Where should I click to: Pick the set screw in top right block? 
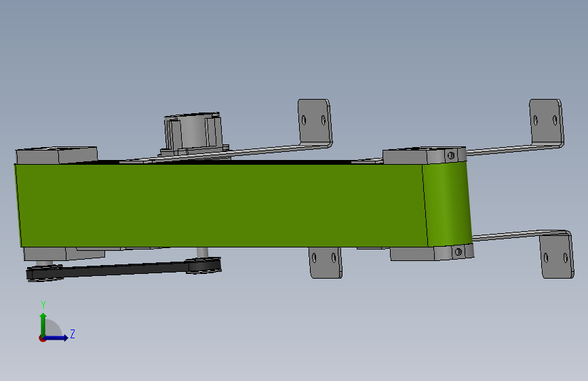(x=451, y=155)
